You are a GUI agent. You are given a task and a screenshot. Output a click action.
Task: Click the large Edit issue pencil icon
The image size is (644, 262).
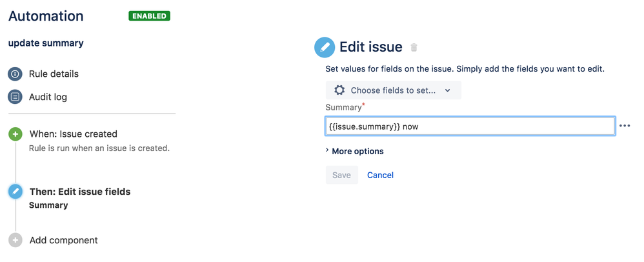click(325, 47)
